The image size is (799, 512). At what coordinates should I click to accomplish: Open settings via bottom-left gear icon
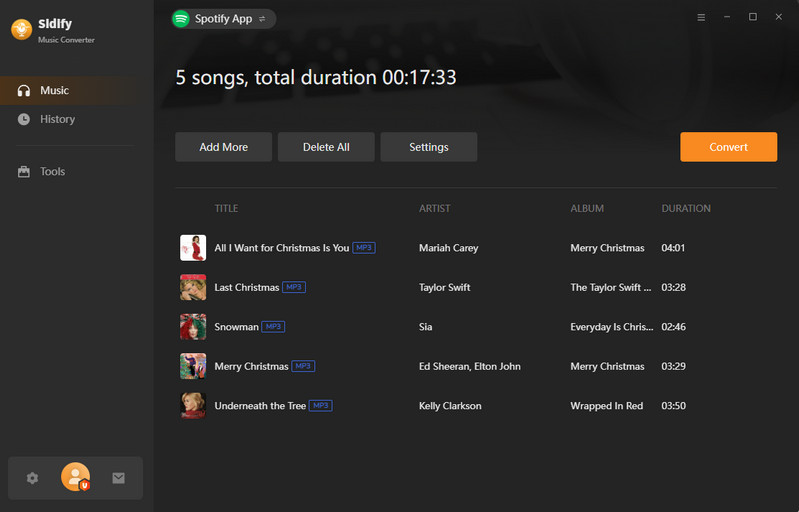point(32,478)
